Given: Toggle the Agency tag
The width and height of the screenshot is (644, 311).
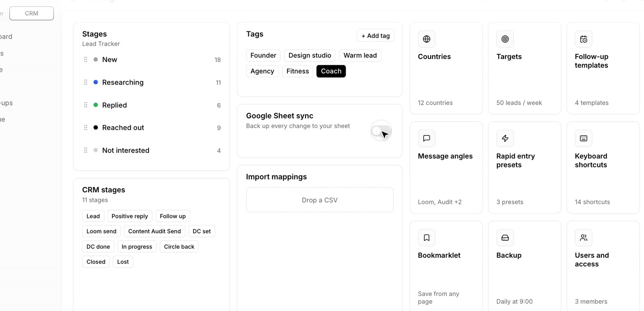Looking at the screenshot, I should coord(262,71).
